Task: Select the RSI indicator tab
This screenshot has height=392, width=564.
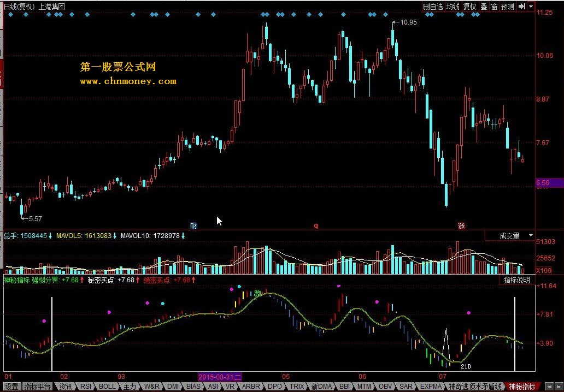Action: coord(86,387)
